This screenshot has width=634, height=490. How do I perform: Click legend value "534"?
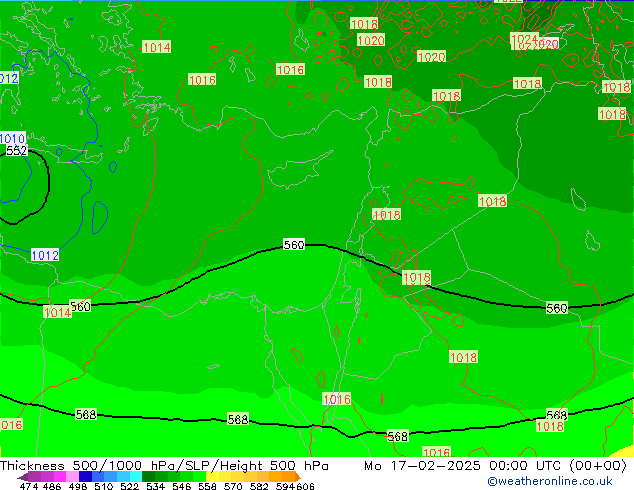pyautogui.click(x=155, y=486)
